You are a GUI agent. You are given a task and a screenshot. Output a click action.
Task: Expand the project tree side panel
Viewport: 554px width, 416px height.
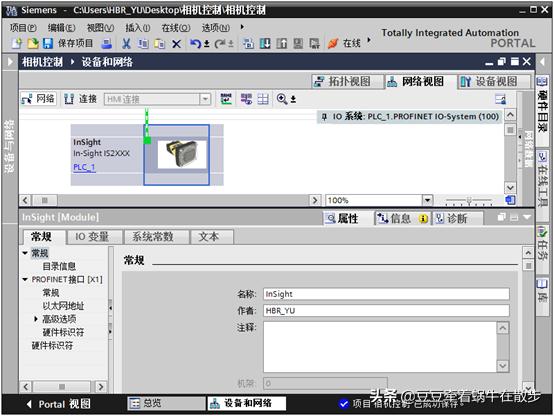pyautogui.click(x=10, y=62)
